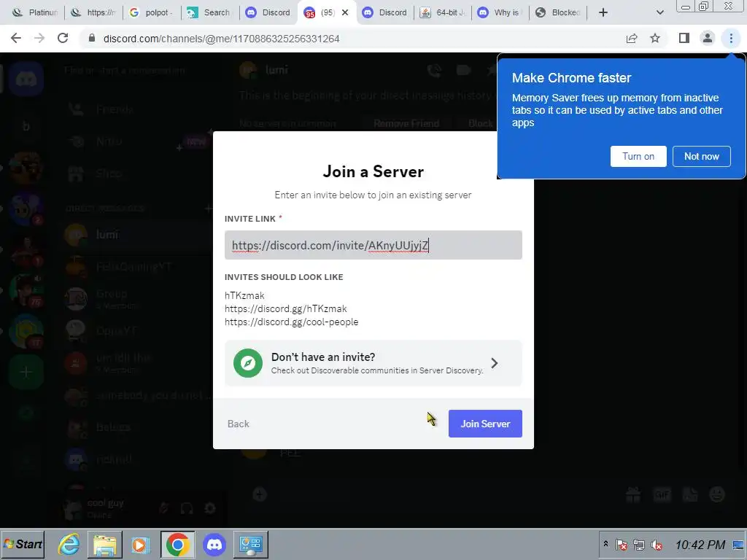Switch to the Platinum tab
This screenshot has width=747, height=560.
pyautogui.click(x=34, y=12)
